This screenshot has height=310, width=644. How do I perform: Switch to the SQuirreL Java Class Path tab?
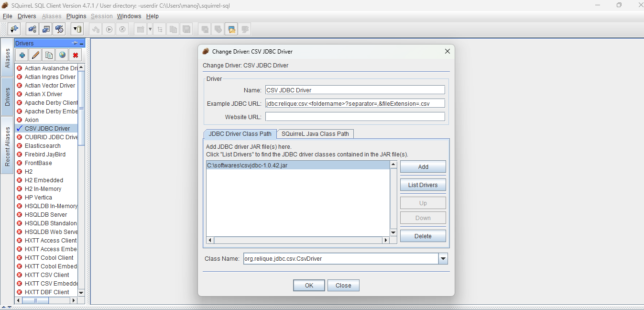[x=315, y=133]
